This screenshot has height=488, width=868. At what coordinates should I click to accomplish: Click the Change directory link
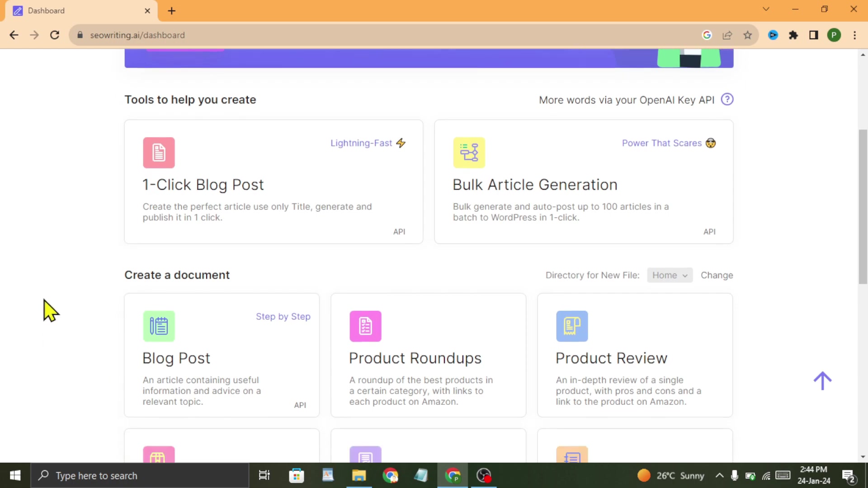click(x=717, y=275)
